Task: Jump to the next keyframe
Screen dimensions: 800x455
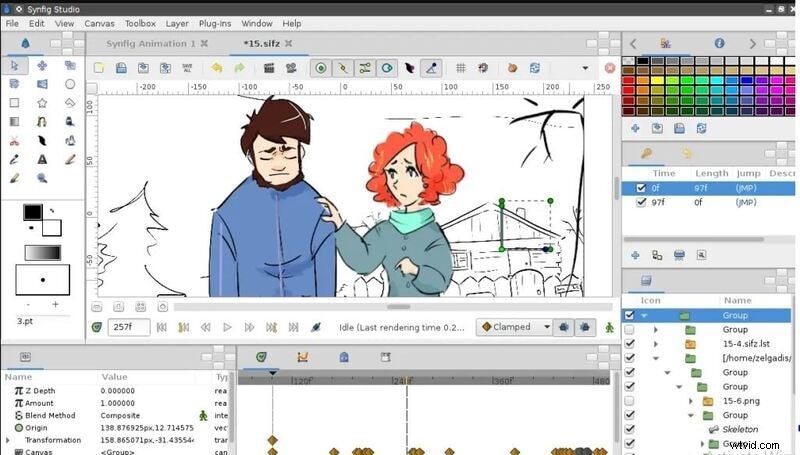Action: [x=271, y=327]
